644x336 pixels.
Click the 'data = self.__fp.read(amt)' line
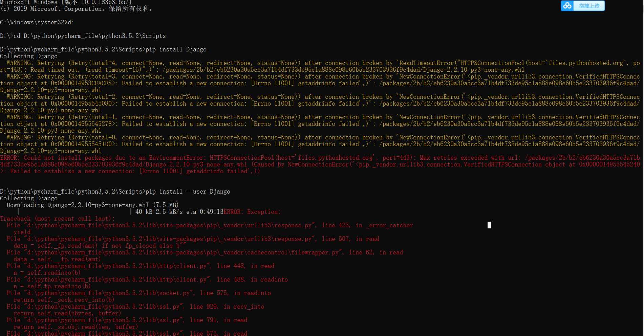coord(57,259)
